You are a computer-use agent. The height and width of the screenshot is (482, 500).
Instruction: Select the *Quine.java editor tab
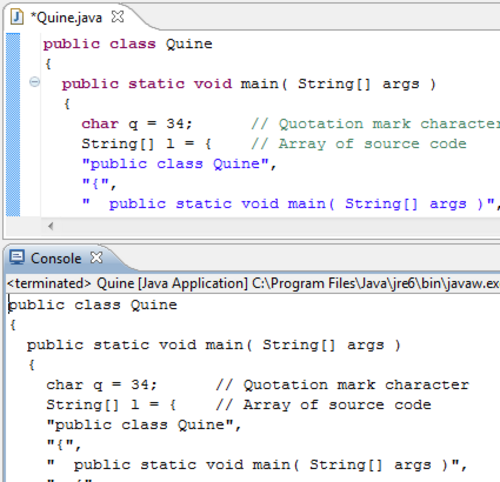[66, 17]
